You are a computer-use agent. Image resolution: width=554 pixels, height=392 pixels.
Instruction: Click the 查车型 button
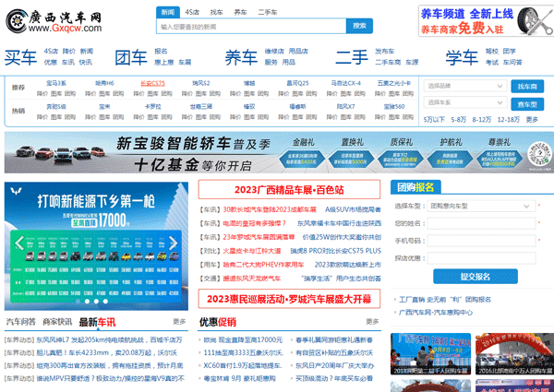(x=527, y=104)
